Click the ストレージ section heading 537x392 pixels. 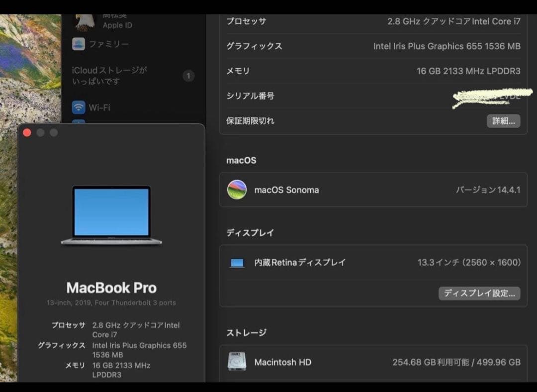246,333
